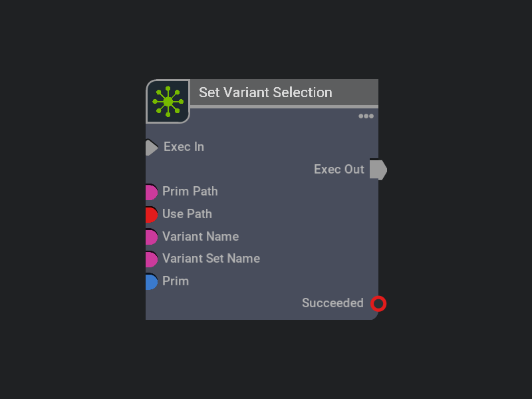Screen dimensions: 532x399
Task: Select the Use Path attribute label
Action: click(187, 214)
